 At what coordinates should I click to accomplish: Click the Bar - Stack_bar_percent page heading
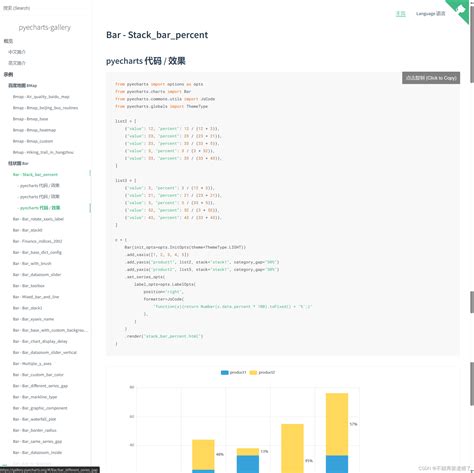[x=157, y=35]
